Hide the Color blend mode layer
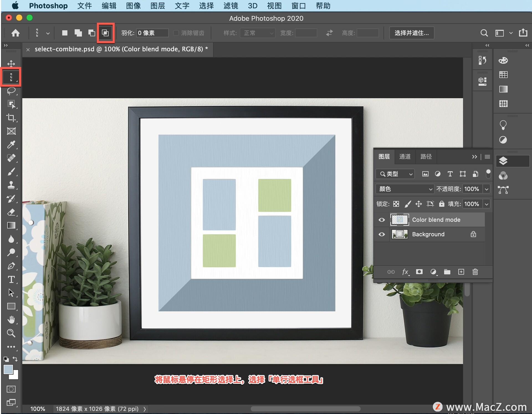532x414 pixels. pos(382,220)
